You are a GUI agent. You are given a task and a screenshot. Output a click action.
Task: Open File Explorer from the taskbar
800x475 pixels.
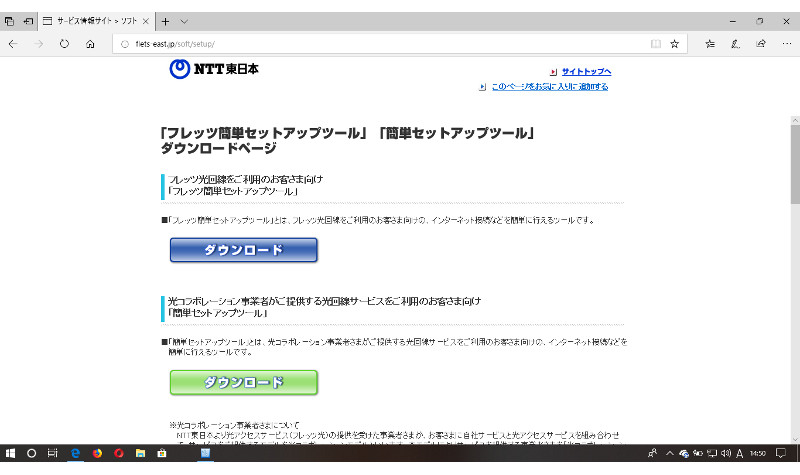140,453
